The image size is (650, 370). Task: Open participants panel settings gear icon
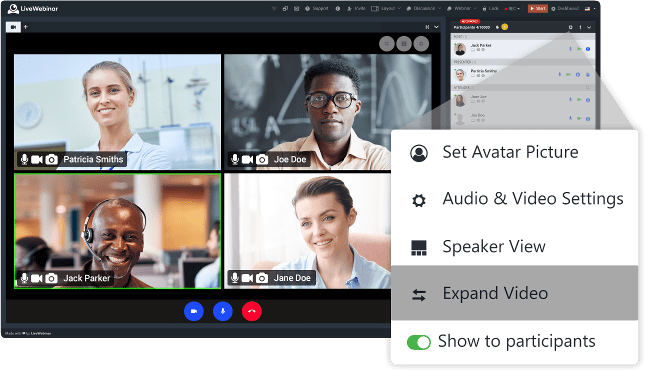point(570,27)
